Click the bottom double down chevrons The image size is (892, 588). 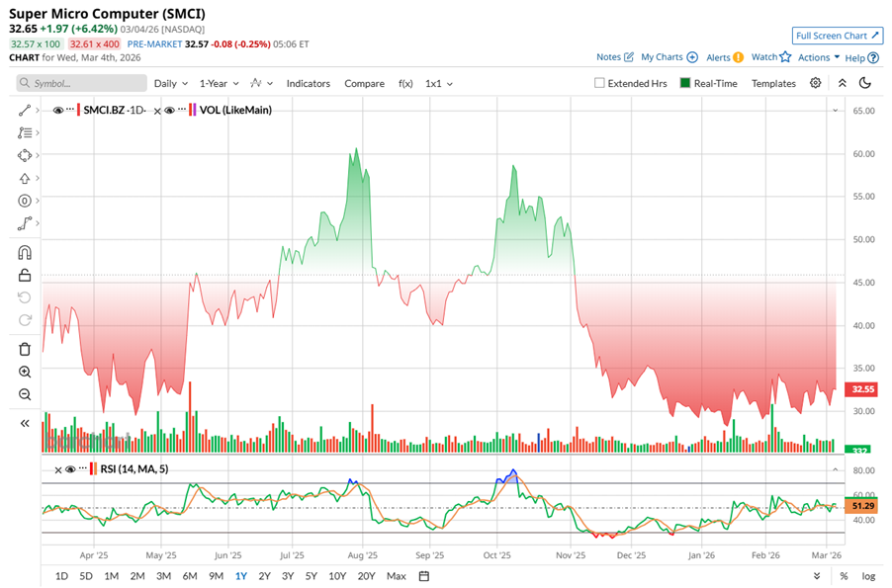817,576
